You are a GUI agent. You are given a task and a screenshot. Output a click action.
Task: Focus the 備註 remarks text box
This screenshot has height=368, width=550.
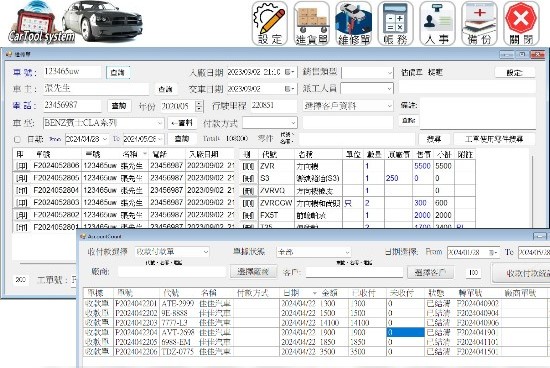point(477,113)
